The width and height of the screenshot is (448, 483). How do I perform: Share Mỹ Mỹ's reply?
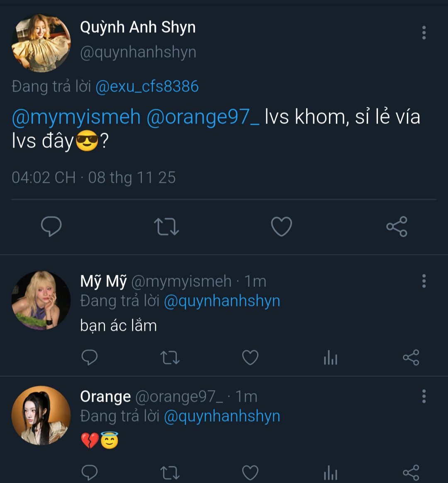click(x=411, y=357)
